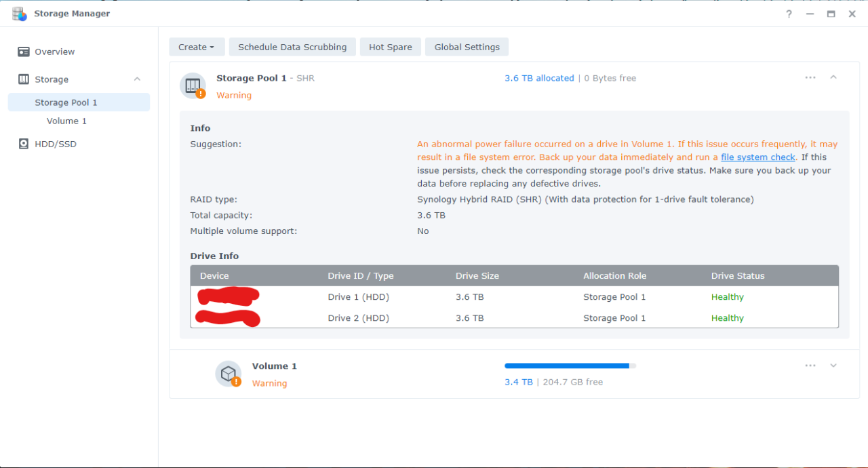Click the Storage Manager app icon in title bar
Screen dimensions: 868x468
[x=19, y=14]
